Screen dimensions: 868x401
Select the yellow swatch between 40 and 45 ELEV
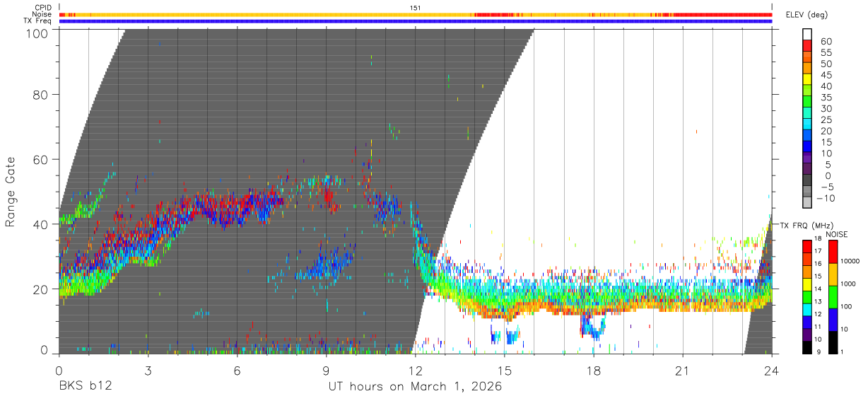point(807,81)
